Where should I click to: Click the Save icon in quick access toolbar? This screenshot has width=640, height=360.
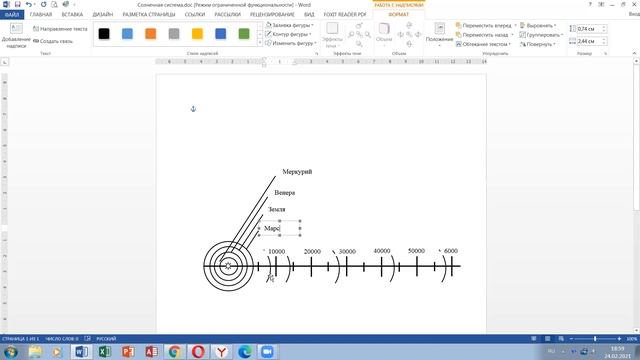tap(18, 4)
